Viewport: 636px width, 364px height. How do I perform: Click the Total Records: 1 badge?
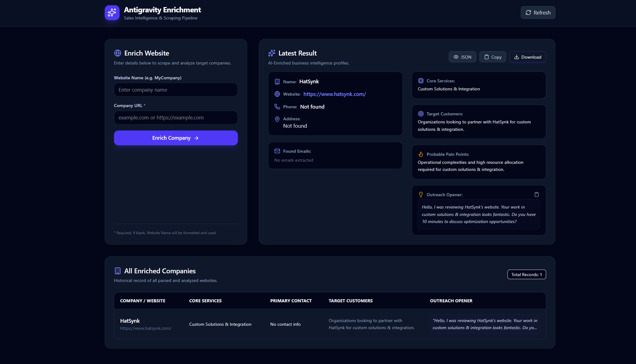pyautogui.click(x=527, y=275)
